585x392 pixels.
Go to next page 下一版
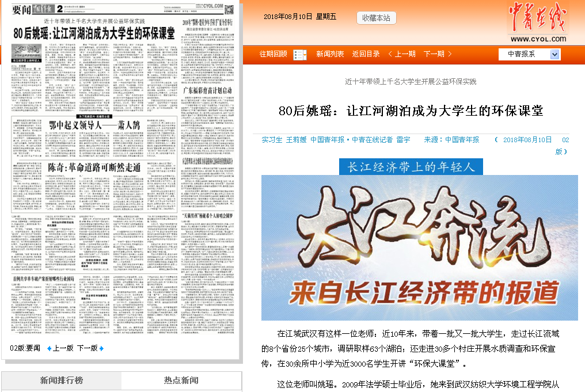click(88, 348)
